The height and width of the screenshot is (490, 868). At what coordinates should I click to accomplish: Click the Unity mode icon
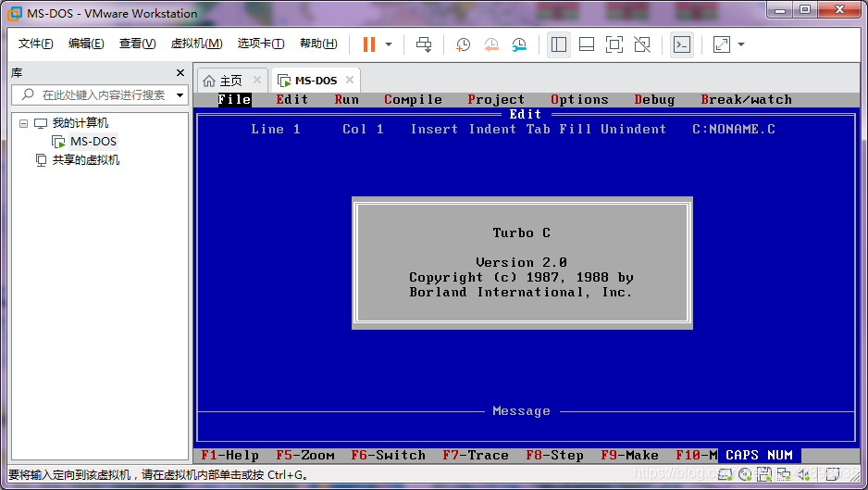(x=642, y=44)
